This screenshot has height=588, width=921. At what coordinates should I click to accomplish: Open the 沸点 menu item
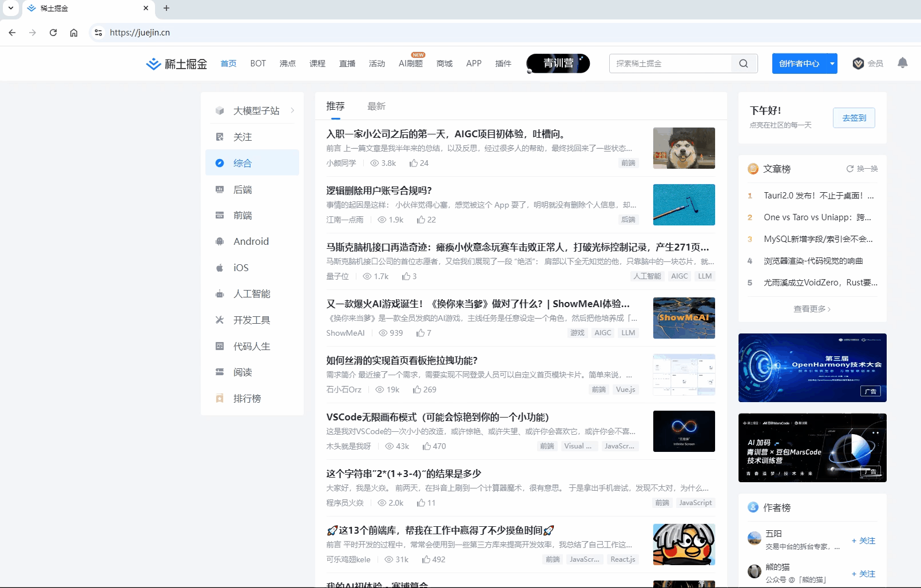point(288,63)
